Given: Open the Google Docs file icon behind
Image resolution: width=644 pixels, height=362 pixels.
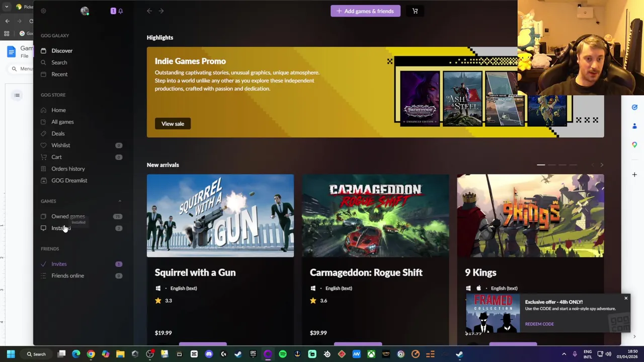Looking at the screenshot, I should (12, 52).
